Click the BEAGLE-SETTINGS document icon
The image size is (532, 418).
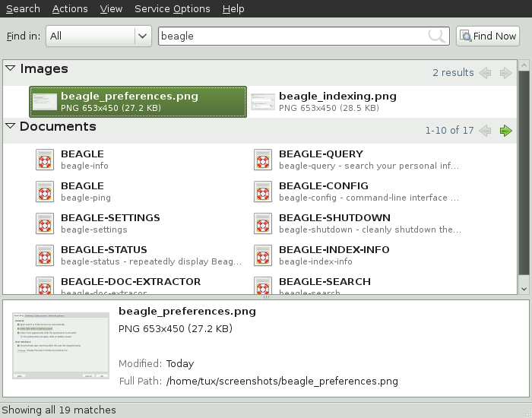click(x=45, y=223)
